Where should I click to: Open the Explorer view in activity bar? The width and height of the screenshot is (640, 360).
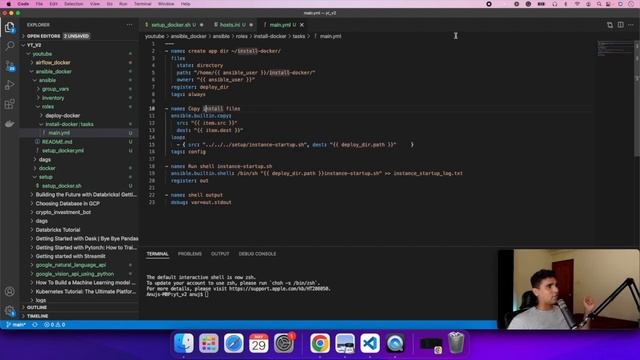tap(10, 27)
